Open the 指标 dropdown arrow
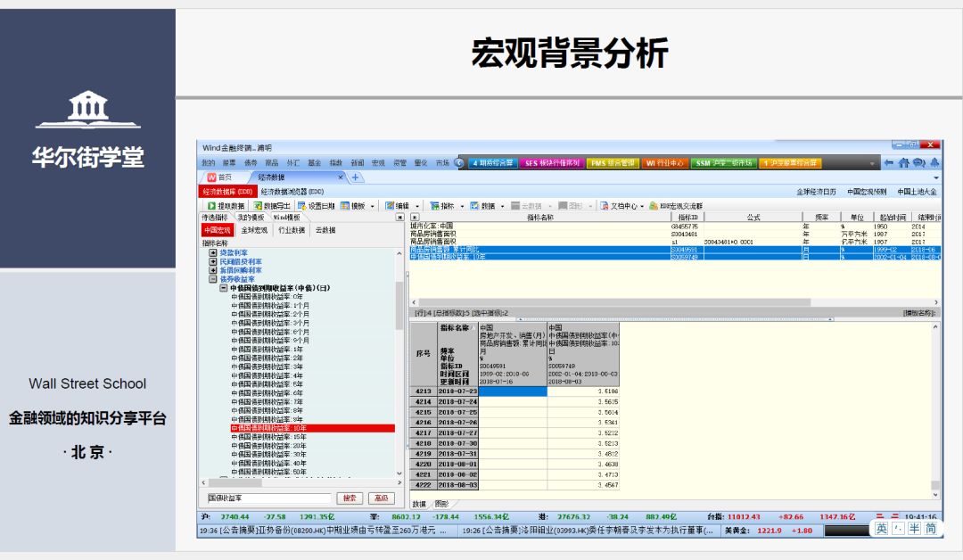Viewport: 963px width, 560px height. pos(462,206)
